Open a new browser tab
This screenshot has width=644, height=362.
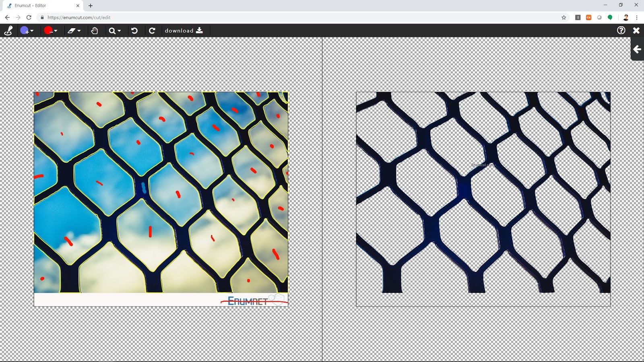click(90, 6)
